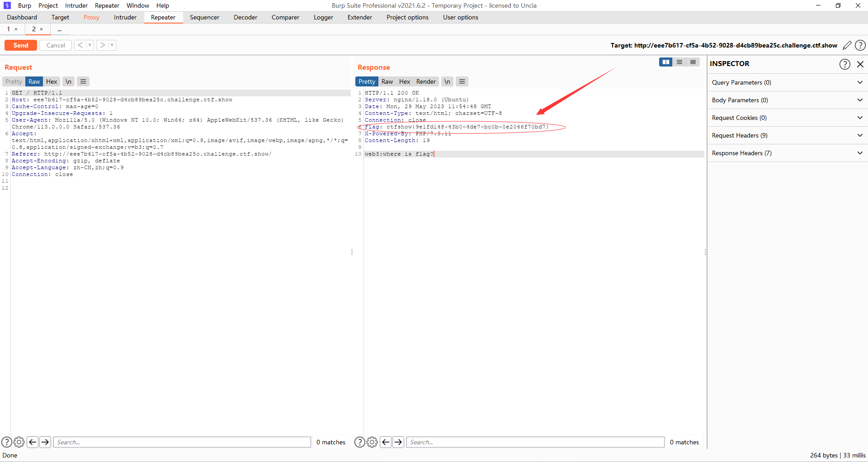Select Hex view for the request

click(52, 81)
